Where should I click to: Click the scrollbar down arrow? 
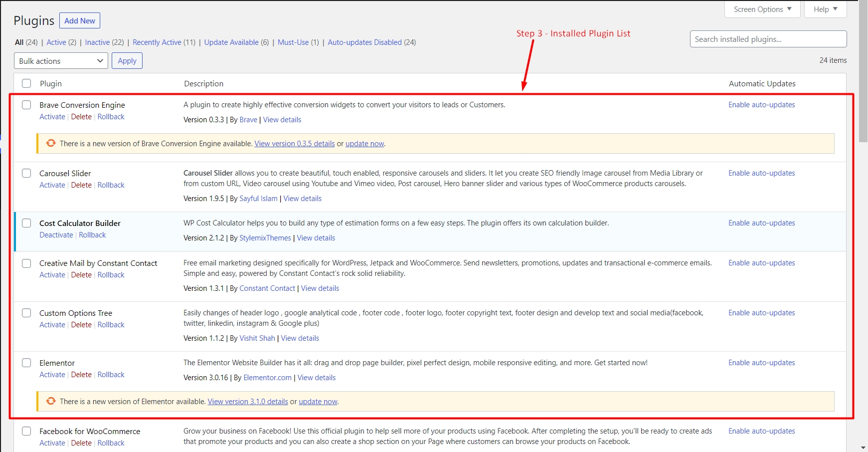point(863,448)
